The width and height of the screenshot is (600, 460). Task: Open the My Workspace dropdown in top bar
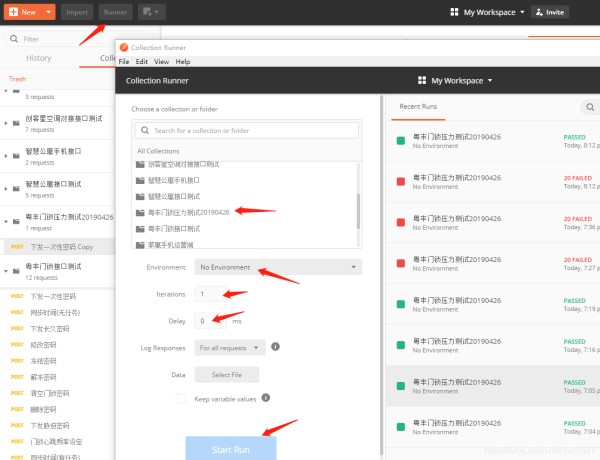pyautogui.click(x=487, y=12)
